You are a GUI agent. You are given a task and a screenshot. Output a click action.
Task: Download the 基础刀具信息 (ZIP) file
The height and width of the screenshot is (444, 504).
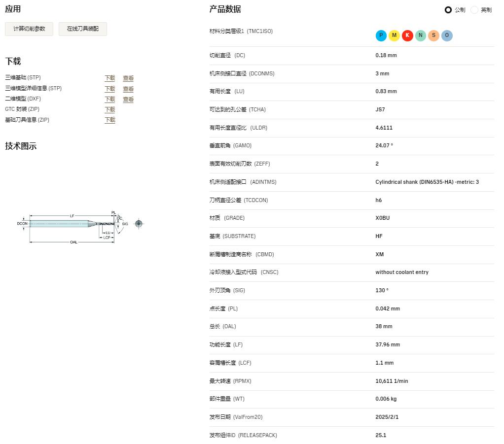pos(109,120)
